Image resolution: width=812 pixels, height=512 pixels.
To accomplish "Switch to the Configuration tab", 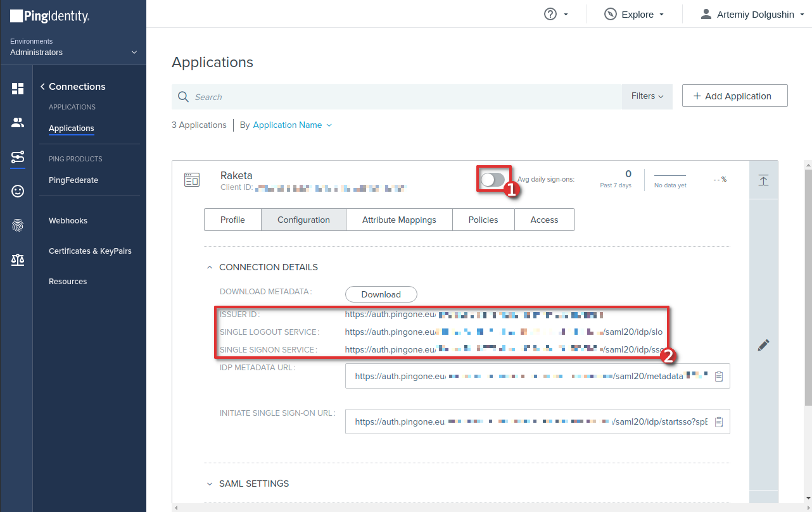I will [x=303, y=220].
